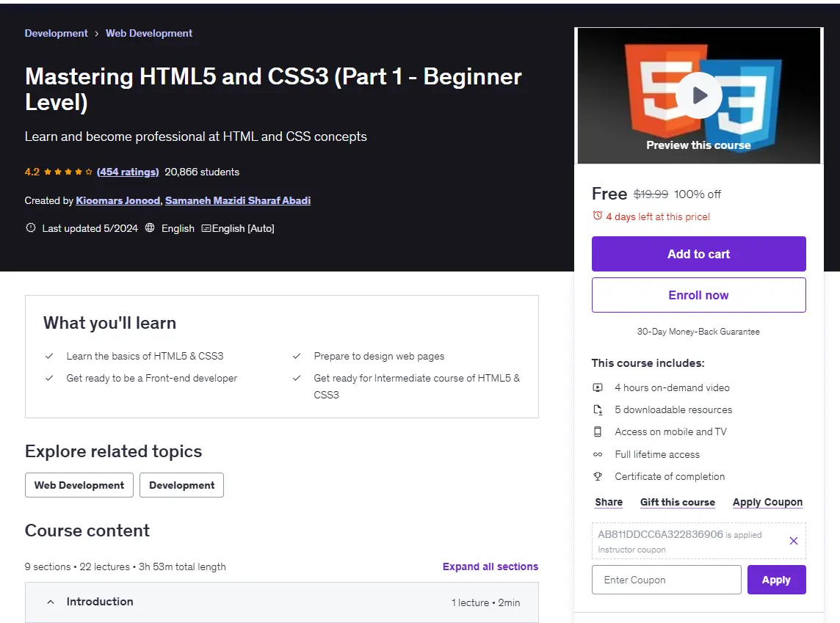Collapse the Introduction section
The width and height of the screenshot is (840, 623).
coord(282,602)
